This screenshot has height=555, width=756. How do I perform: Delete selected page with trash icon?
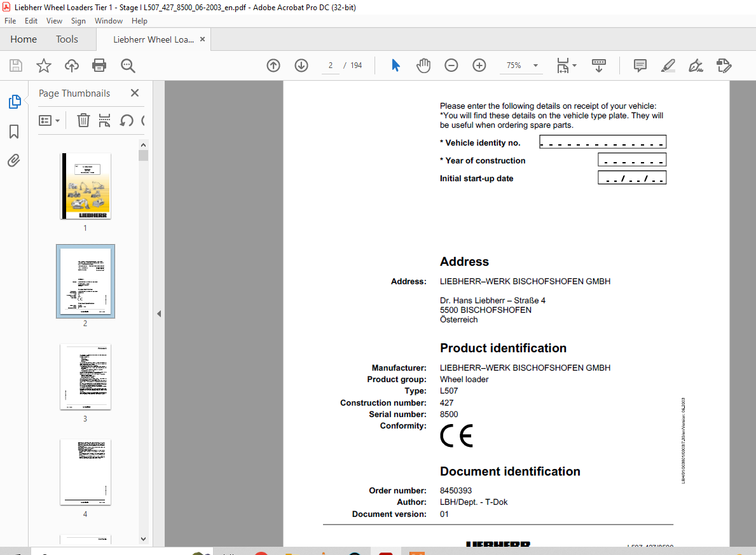83,120
